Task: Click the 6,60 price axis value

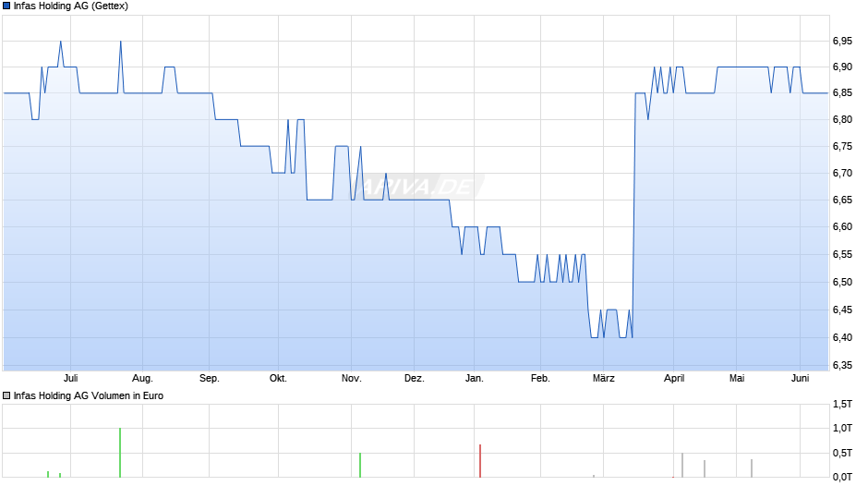Action: pos(842,226)
